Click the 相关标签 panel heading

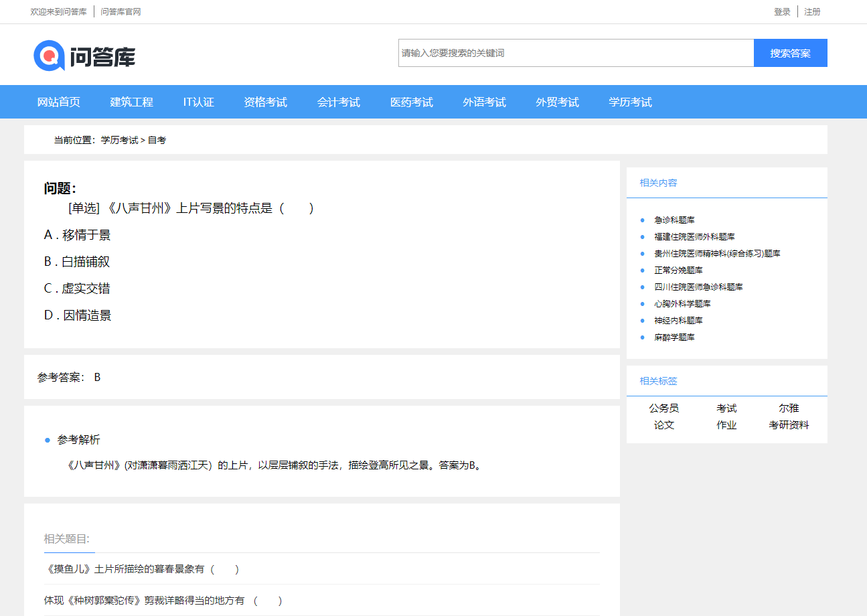(659, 381)
